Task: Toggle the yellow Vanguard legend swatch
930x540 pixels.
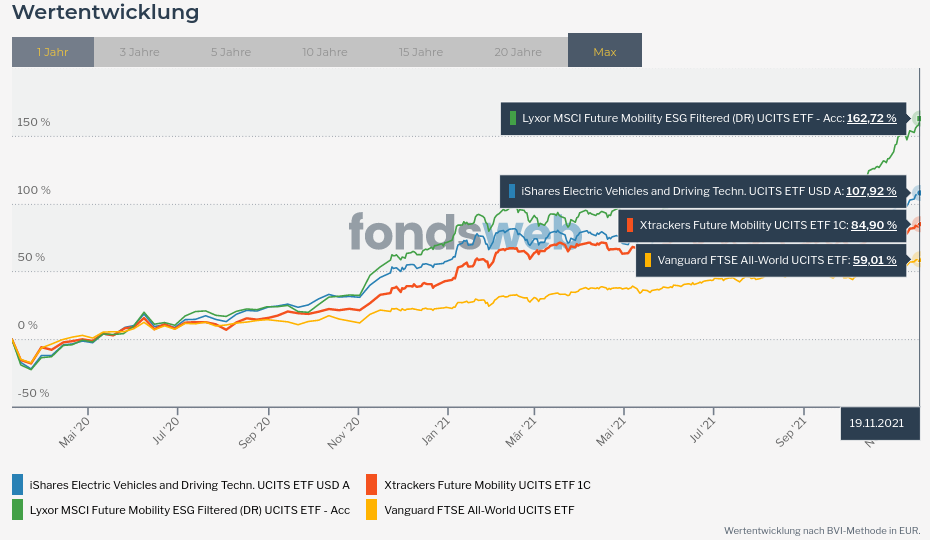Action: click(371, 510)
